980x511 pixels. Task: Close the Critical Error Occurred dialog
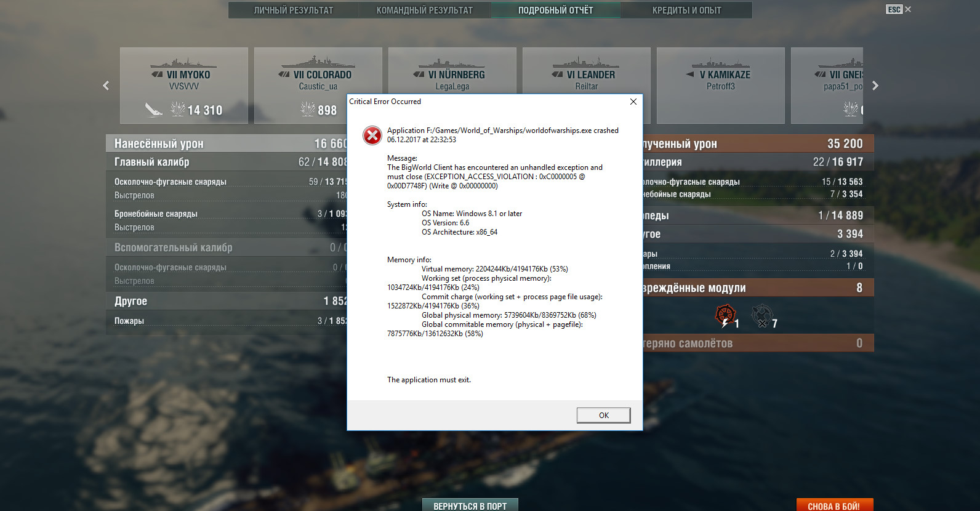(633, 102)
